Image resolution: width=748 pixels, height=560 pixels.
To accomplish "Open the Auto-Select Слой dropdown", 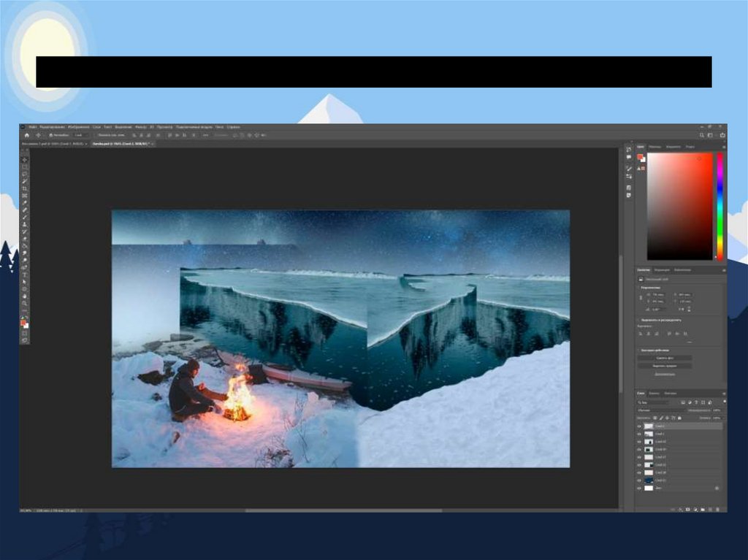I will (80, 136).
